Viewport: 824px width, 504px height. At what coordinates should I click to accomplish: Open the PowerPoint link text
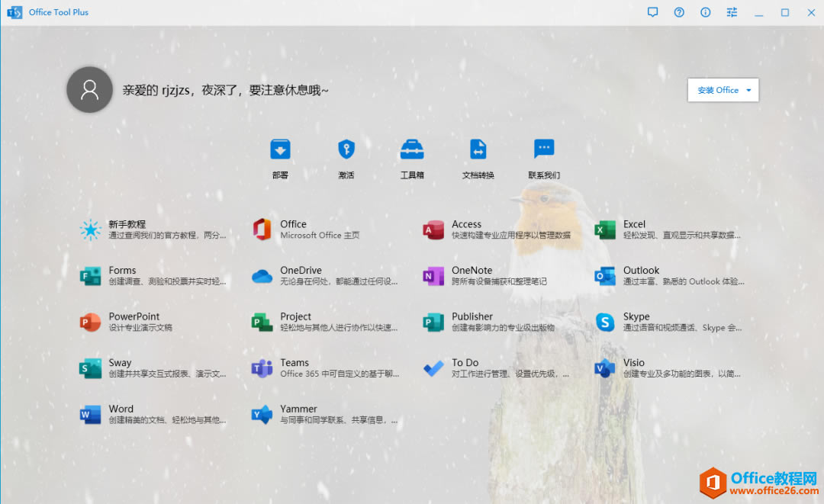click(134, 316)
